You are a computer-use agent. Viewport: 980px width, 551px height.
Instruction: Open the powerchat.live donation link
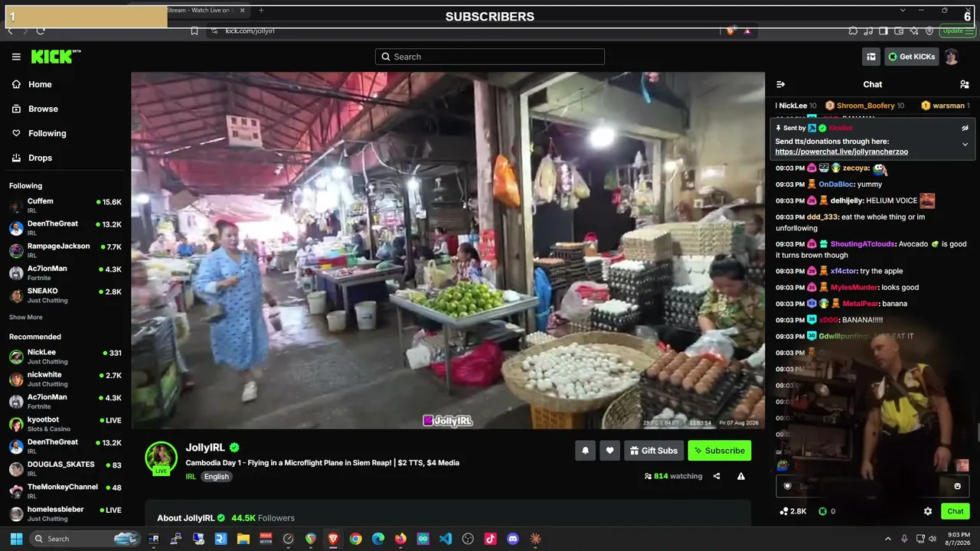pos(841,152)
